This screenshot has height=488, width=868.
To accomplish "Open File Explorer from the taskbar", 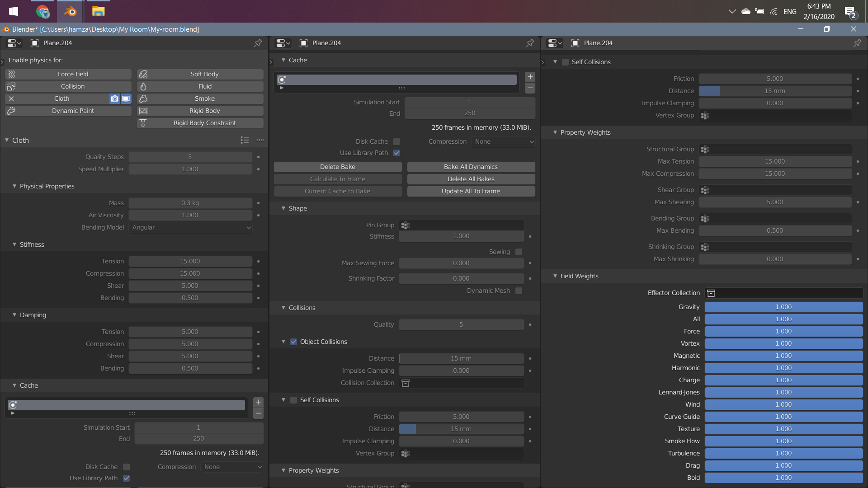I will (x=98, y=11).
